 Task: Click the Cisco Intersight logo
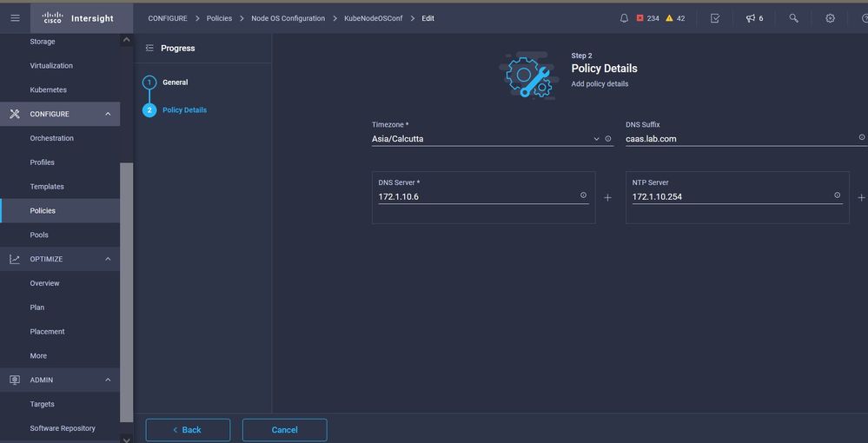78,18
